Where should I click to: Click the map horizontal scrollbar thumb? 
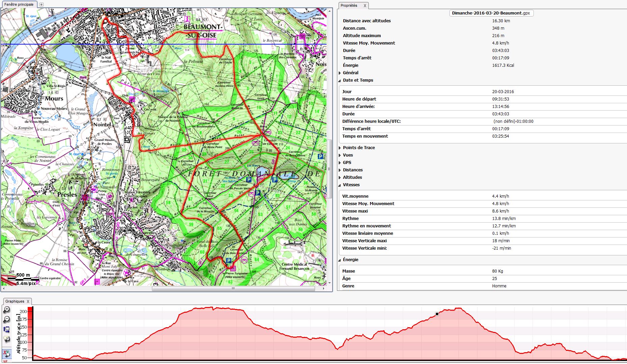[x=233, y=288]
